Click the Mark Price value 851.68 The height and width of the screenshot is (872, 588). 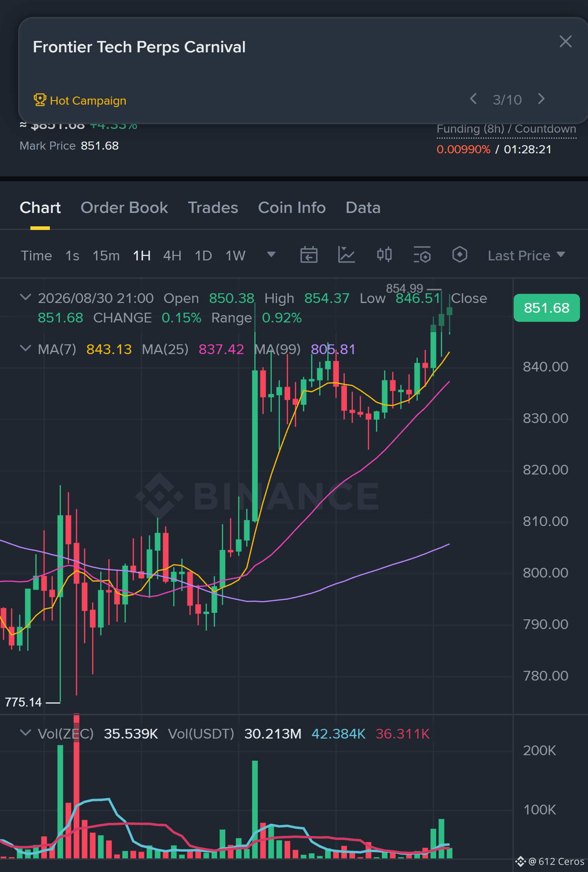100,146
